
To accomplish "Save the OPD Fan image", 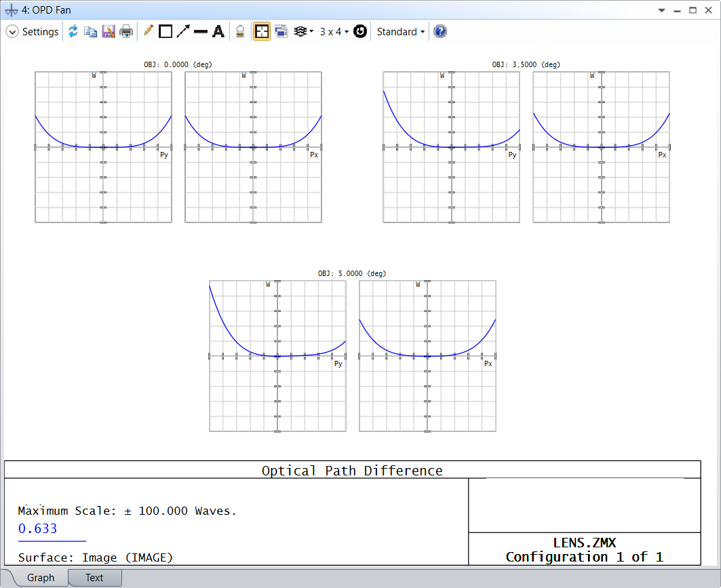I will [x=109, y=31].
